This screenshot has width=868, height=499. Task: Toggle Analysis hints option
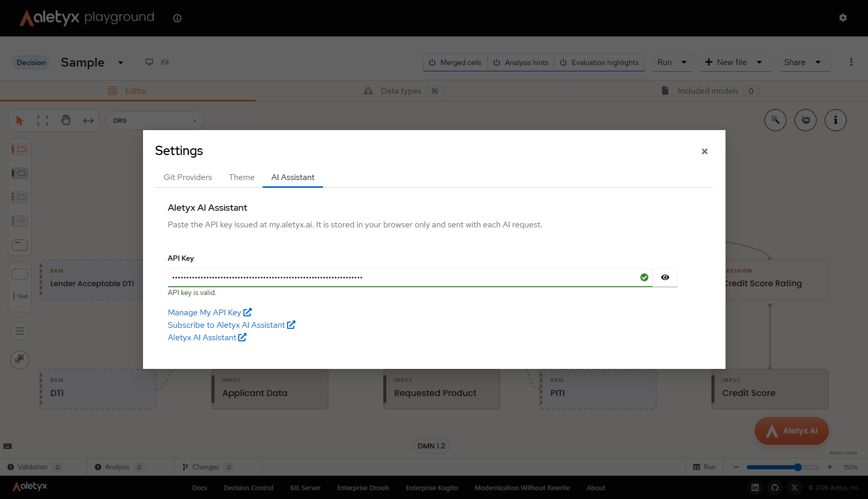coord(521,62)
